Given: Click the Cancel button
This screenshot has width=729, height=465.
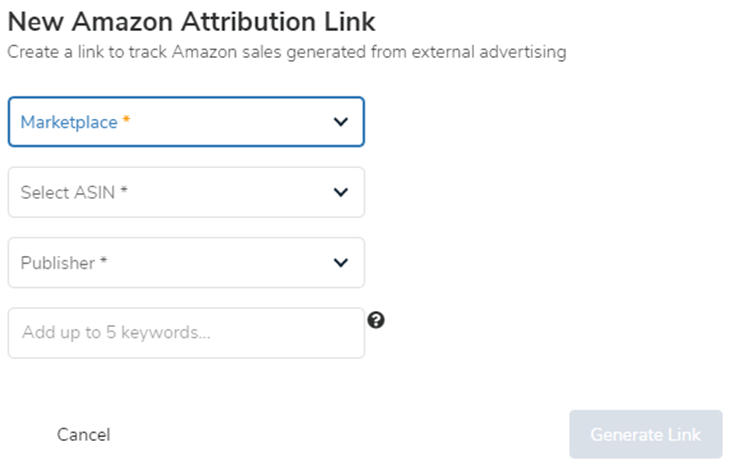Looking at the screenshot, I should click(83, 435).
